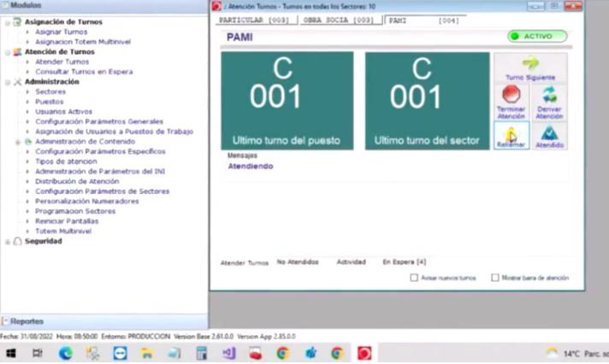This screenshot has width=609, height=364.
Task: Open the Reportes panel header
Action: 27,321
